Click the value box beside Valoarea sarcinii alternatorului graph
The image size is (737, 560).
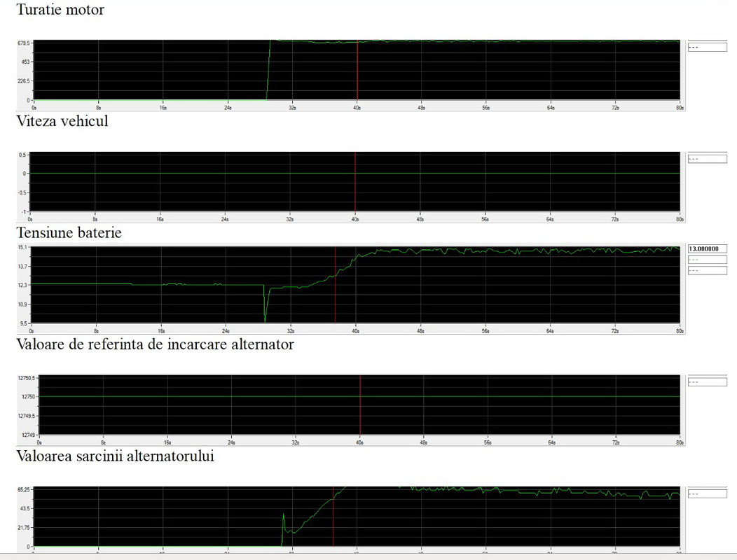pos(708,493)
